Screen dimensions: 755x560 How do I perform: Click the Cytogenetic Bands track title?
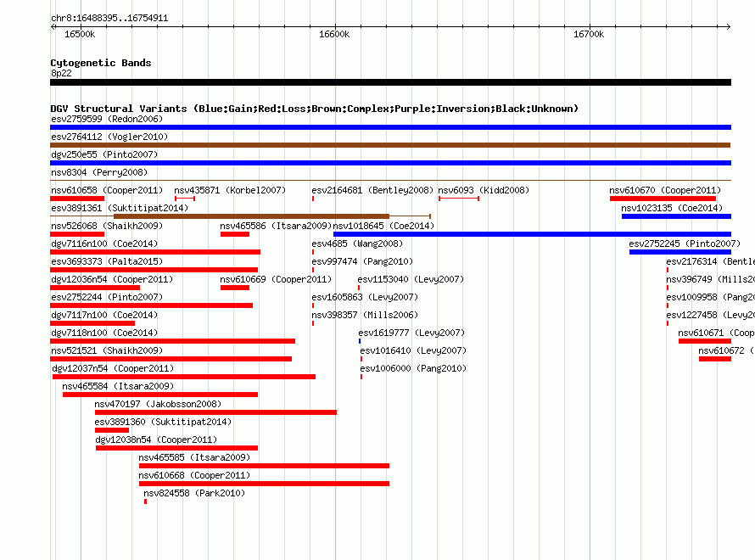tap(101, 63)
